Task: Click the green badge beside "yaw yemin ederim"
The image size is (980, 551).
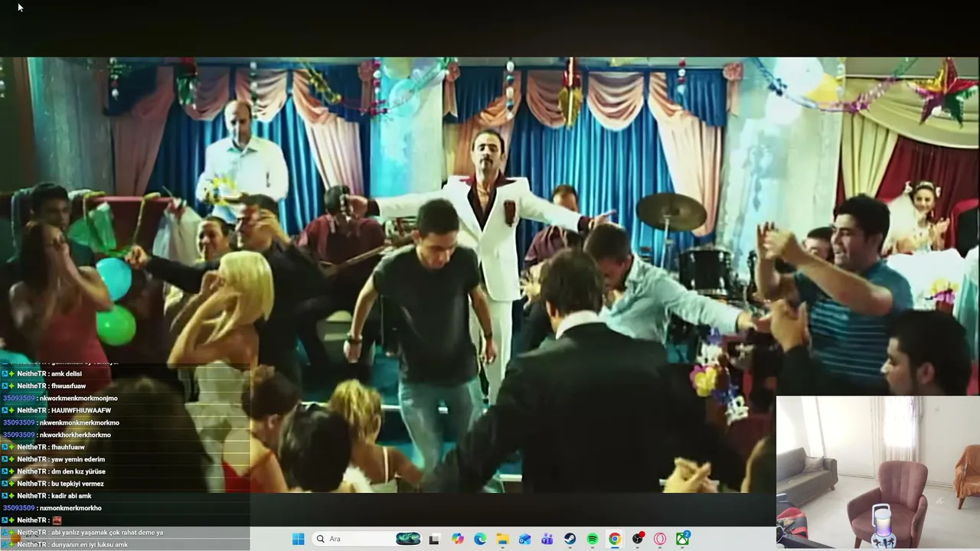Action: (x=11, y=459)
